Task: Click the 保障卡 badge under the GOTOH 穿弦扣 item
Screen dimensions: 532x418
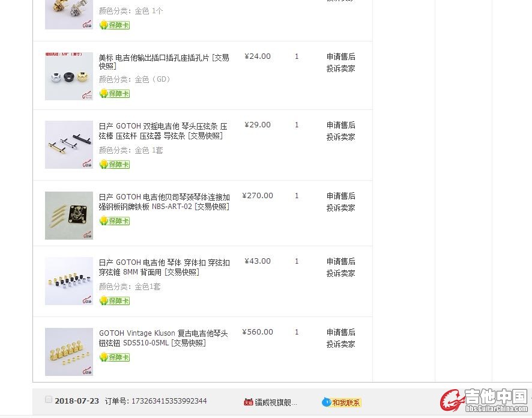Action: 115,301
